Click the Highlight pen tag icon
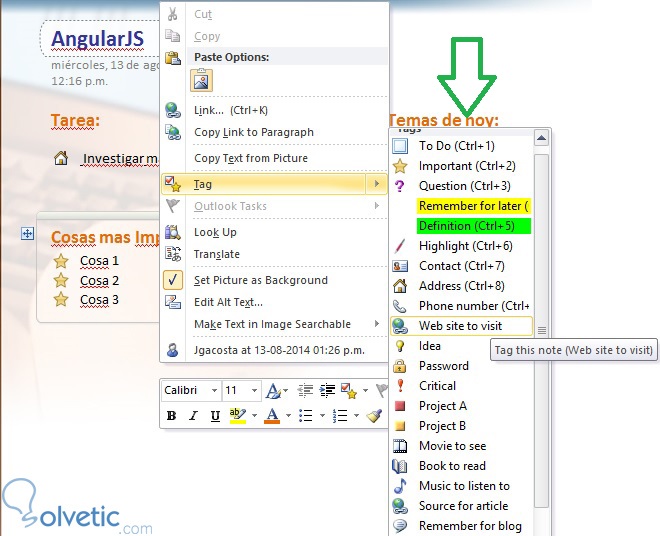660x536 pixels. [400, 246]
